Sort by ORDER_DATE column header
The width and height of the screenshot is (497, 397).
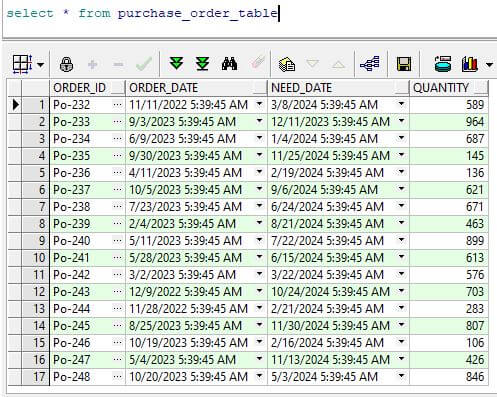pos(196,88)
